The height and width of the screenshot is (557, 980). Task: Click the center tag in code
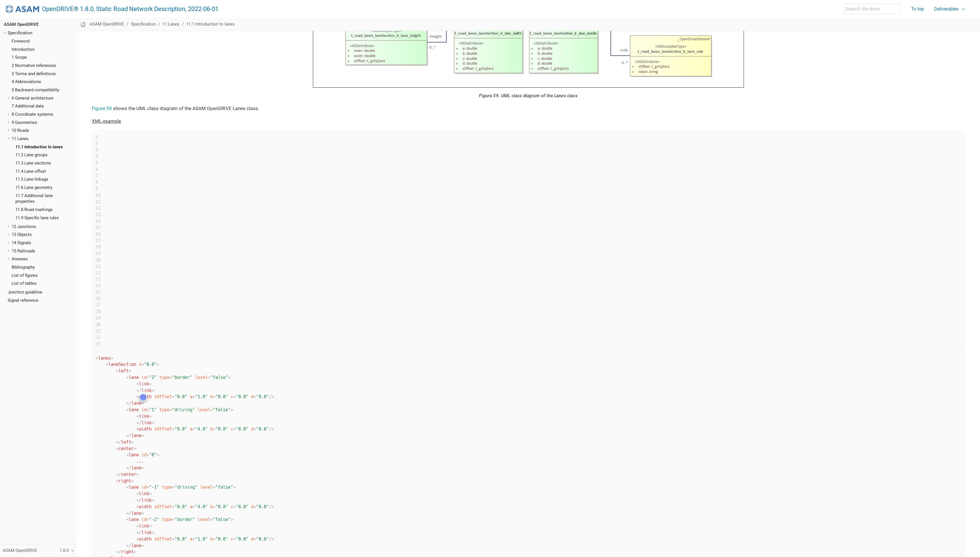[x=126, y=449]
